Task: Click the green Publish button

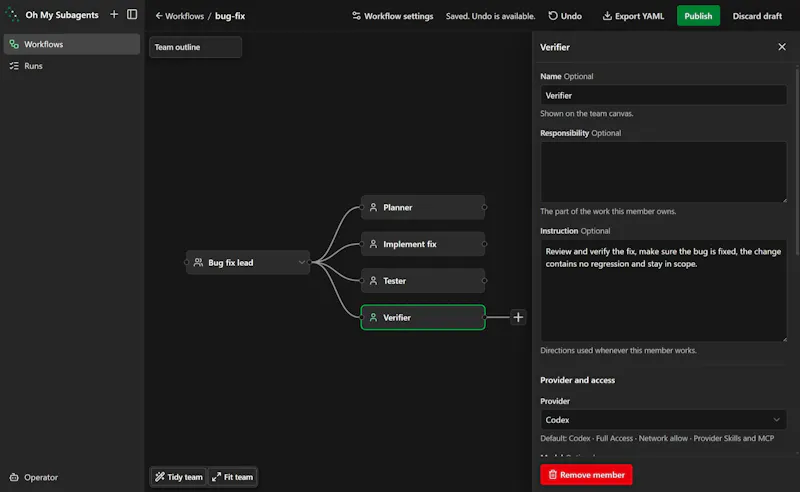Action: pos(698,16)
